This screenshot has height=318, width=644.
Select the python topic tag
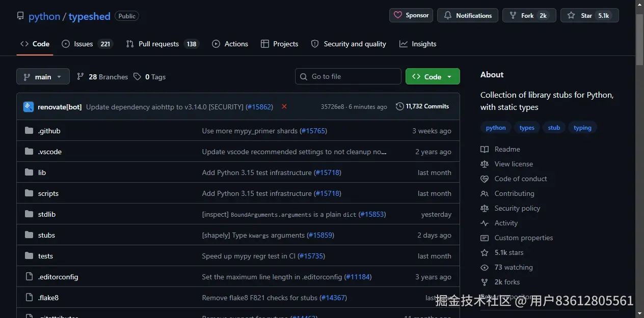(x=496, y=128)
